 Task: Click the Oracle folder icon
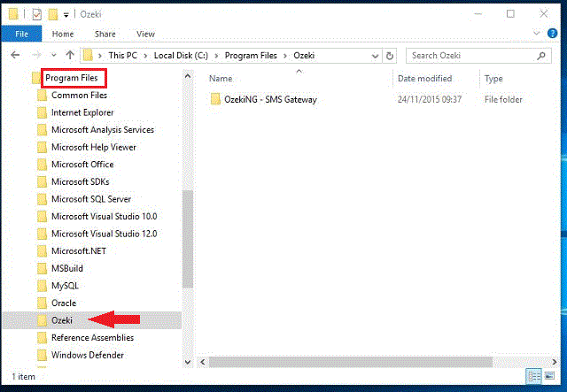43,304
